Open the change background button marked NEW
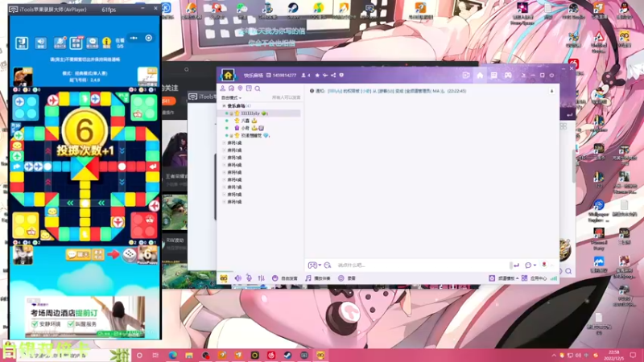 [x=76, y=43]
